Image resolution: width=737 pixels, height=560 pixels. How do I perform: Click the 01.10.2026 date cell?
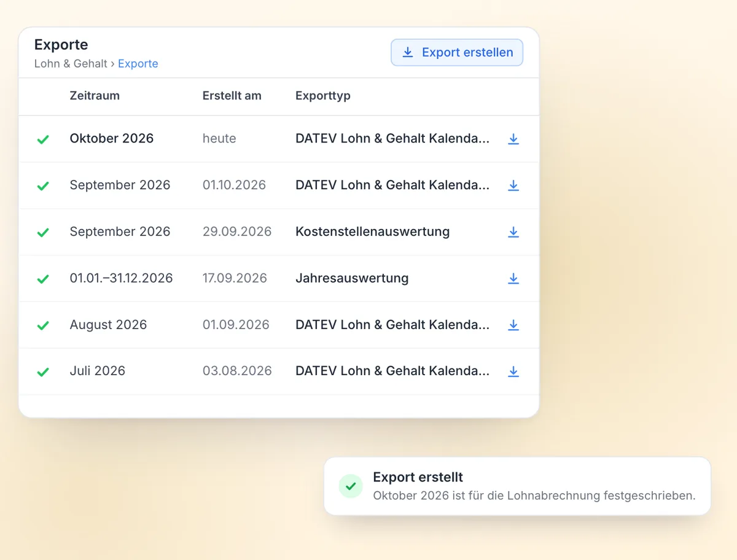click(x=234, y=185)
